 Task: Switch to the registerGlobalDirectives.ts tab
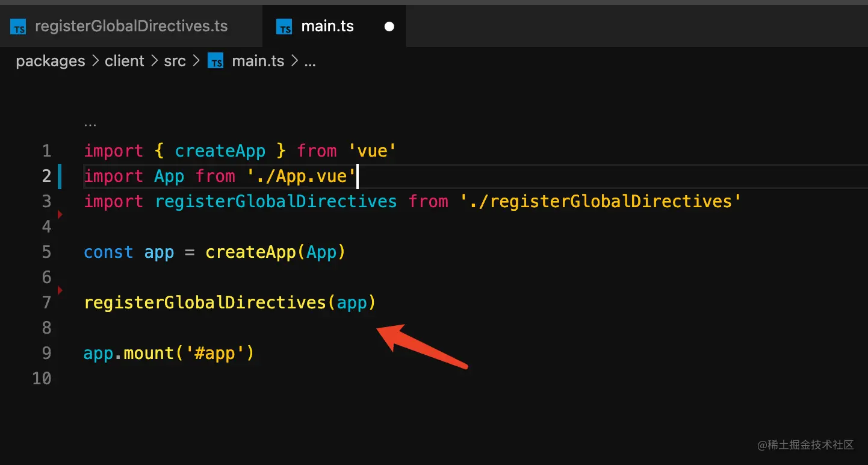click(x=131, y=27)
